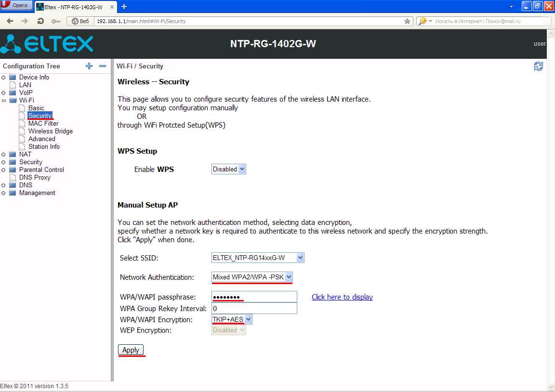The width and height of the screenshot is (555, 392).
Task: Expand all nodes with the plus icon
Action: (89, 66)
